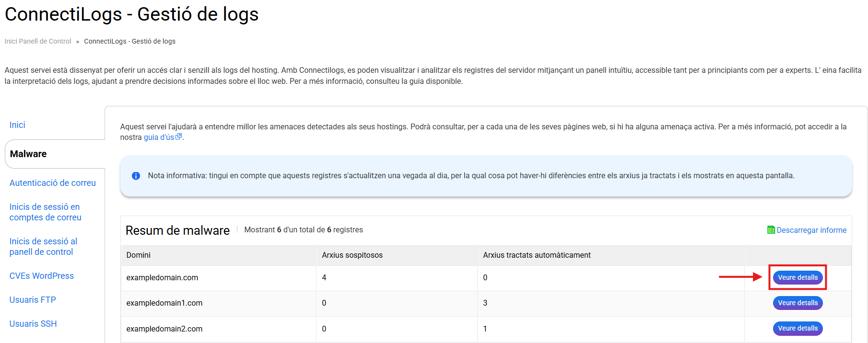Click the blue info icon in the note
868x343 pixels.
tap(136, 176)
